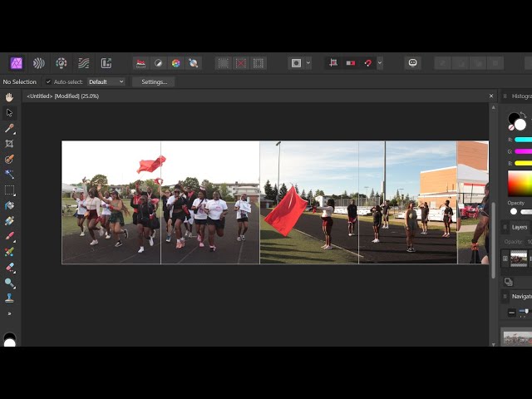Apply Auto Levels from toolbar
The image size is (532, 399).
coord(140,63)
